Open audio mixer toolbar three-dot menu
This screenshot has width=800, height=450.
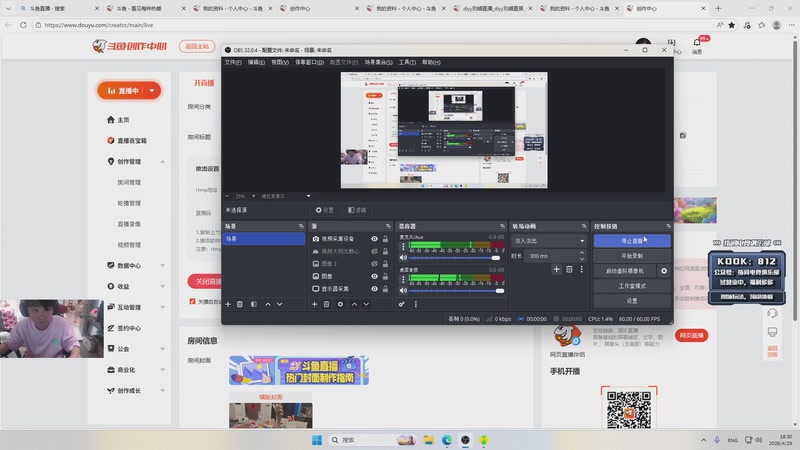pyautogui.click(x=416, y=304)
